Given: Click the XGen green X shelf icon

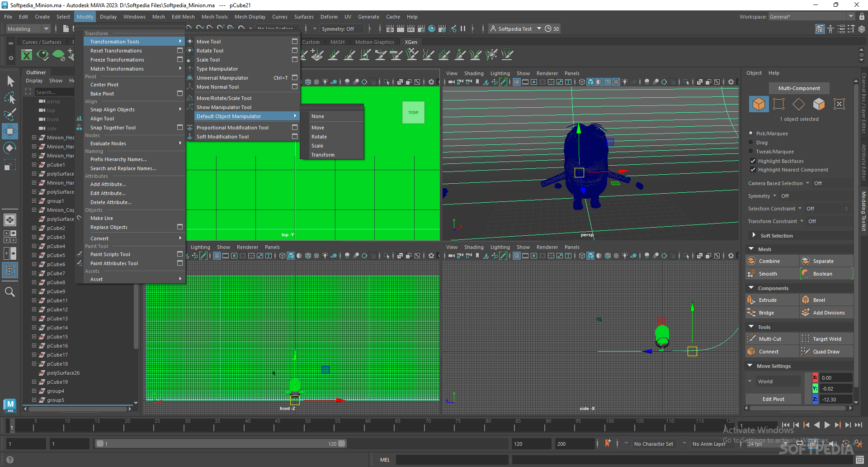Looking at the screenshot, I should coord(27,55).
